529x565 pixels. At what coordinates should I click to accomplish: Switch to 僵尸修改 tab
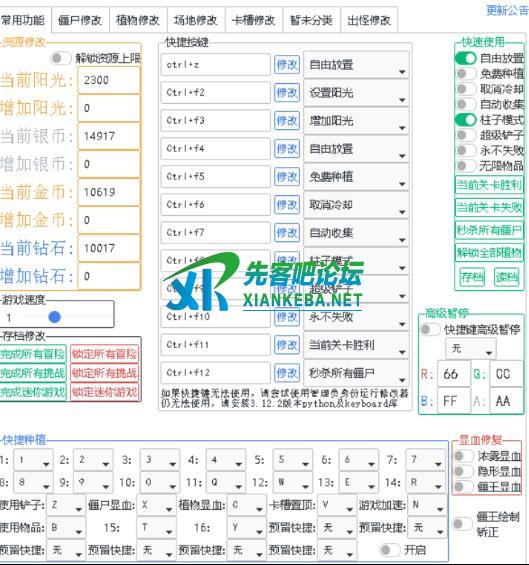(x=80, y=20)
